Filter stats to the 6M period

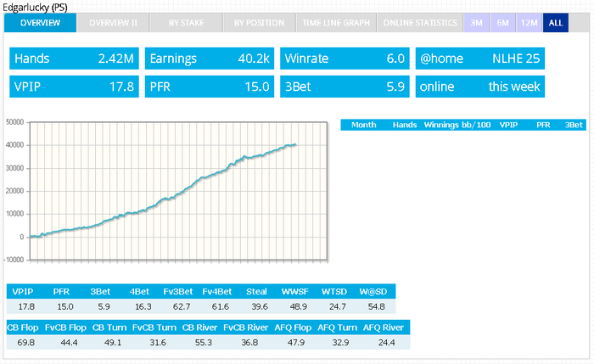click(502, 23)
